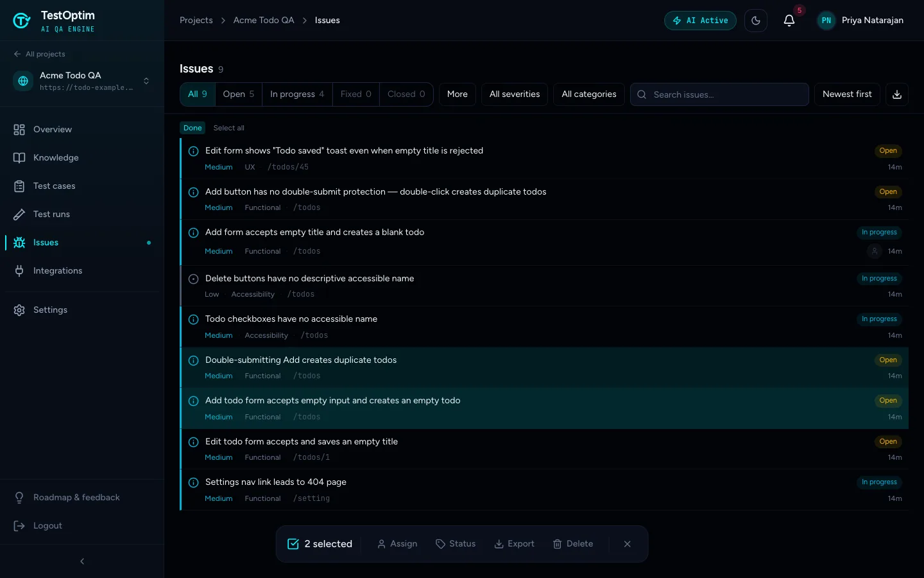Viewport: 924px width, 578px height.
Task: Click the TestOptim logo icon
Action: tap(22, 21)
